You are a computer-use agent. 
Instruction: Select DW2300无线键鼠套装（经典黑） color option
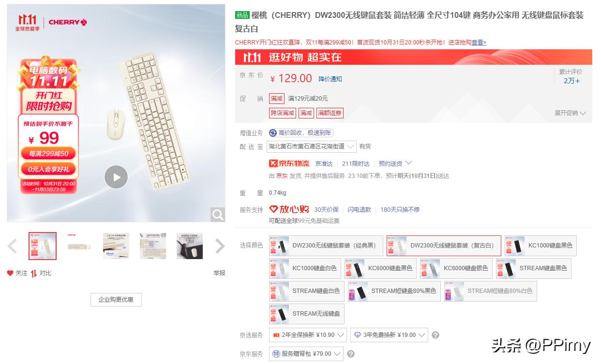click(326, 246)
